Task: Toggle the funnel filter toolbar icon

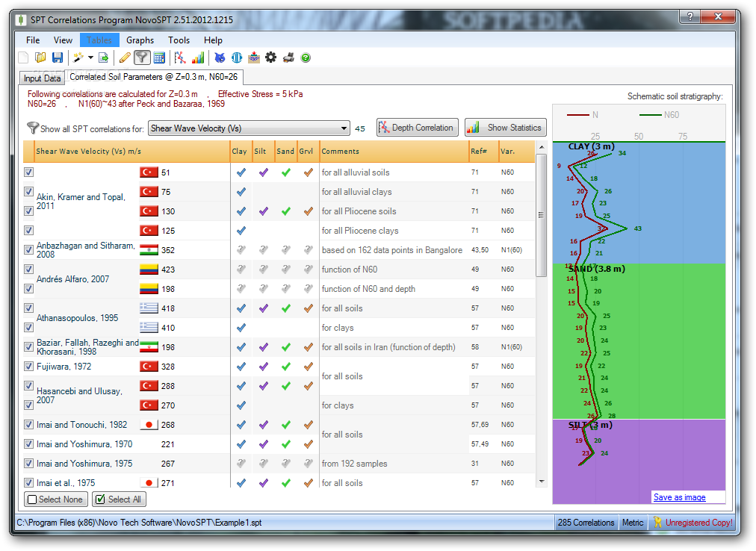Action: [x=142, y=57]
